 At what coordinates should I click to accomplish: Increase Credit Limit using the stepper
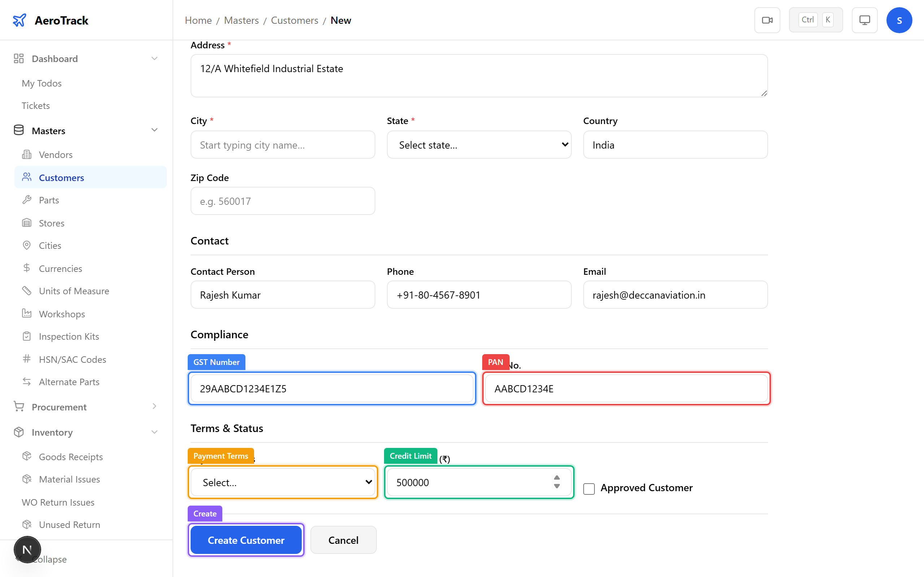[557, 477]
